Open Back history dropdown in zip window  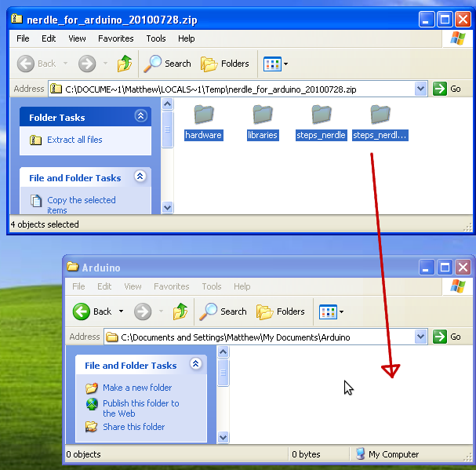pos(65,64)
